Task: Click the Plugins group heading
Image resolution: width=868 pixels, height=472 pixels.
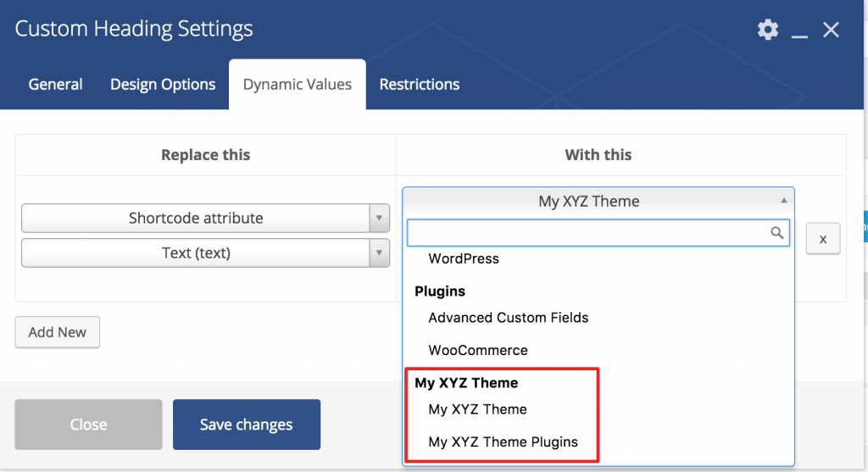Action: click(x=440, y=291)
